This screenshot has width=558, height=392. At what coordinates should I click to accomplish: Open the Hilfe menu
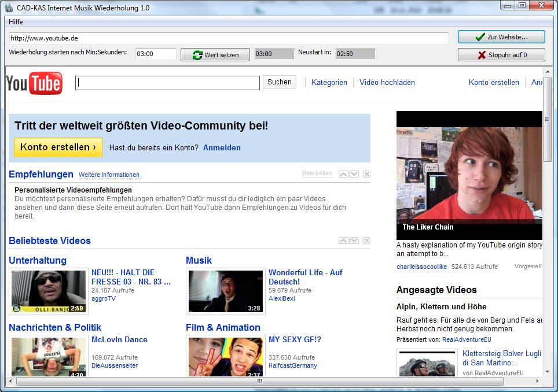pyautogui.click(x=16, y=22)
